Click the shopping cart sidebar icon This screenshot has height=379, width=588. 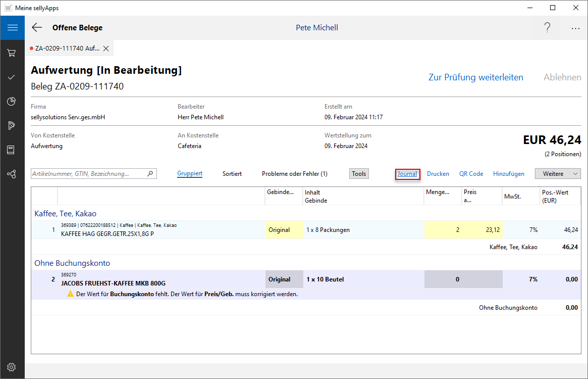click(x=12, y=53)
